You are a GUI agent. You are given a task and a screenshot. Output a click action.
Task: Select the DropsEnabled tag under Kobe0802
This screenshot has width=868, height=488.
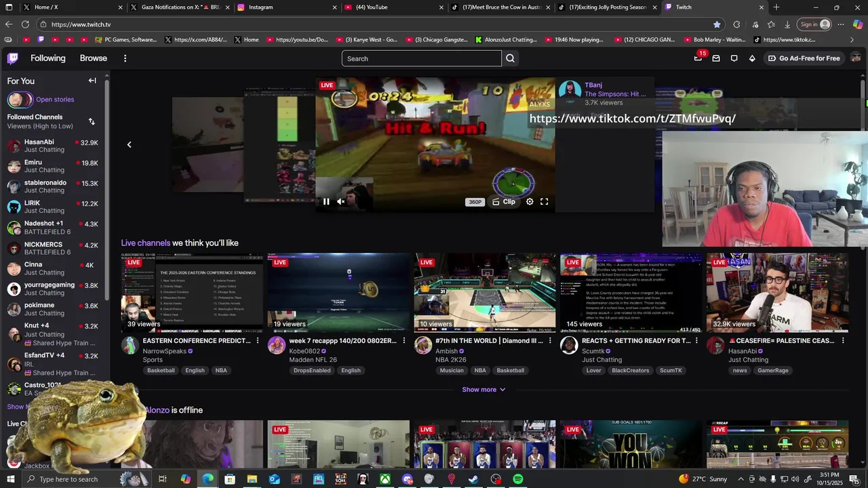pyautogui.click(x=312, y=371)
